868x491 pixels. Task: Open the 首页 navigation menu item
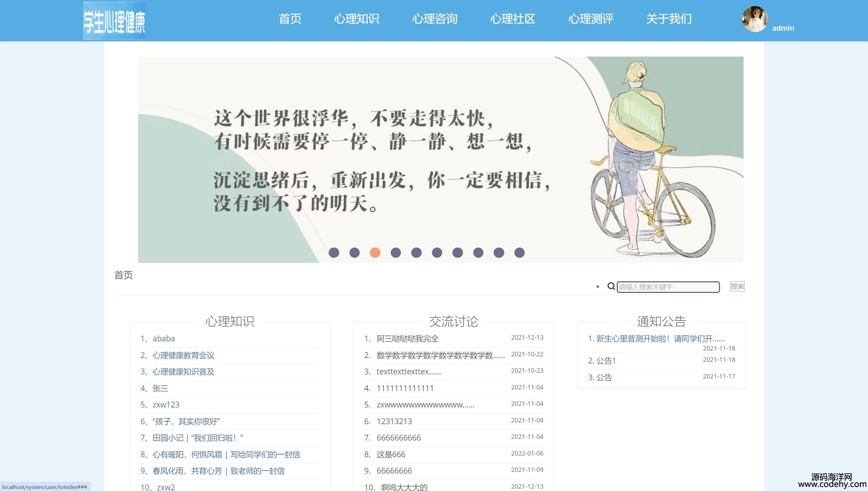(290, 19)
